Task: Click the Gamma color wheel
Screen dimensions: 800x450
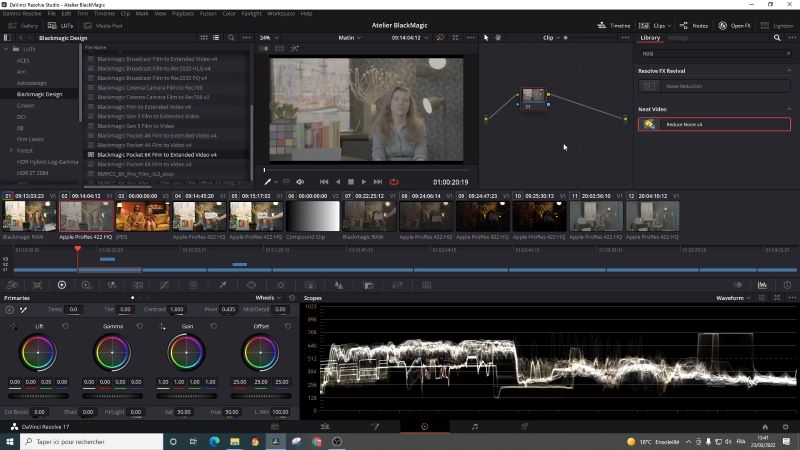Action: coord(112,352)
